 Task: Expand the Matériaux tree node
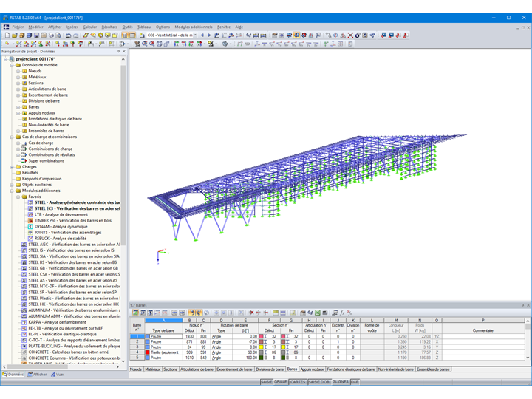coord(18,77)
